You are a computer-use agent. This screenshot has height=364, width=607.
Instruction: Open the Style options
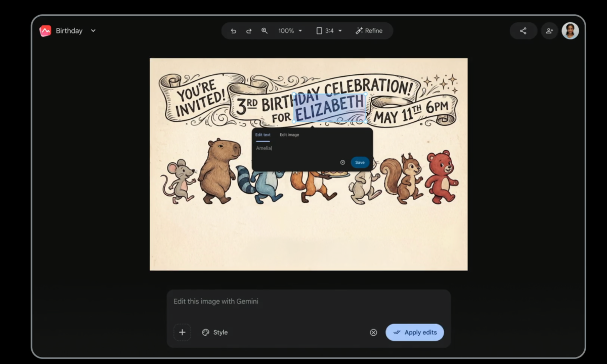click(x=215, y=332)
